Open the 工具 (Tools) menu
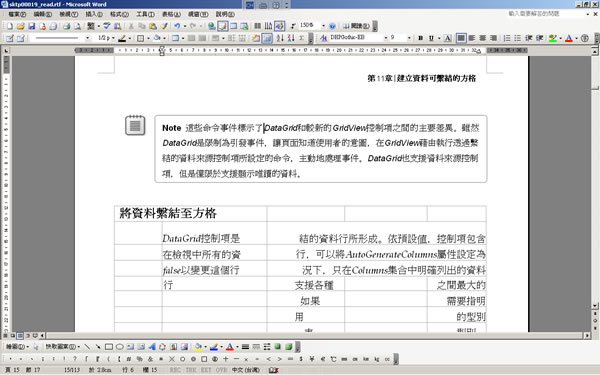The height and width of the screenshot is (375, 600). point(145,14)
